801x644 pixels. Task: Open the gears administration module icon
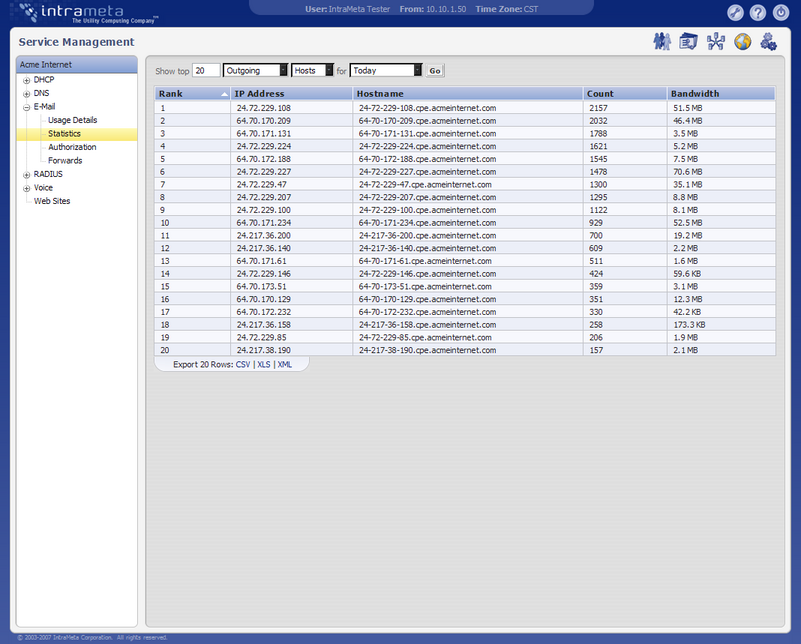(769, 41)
